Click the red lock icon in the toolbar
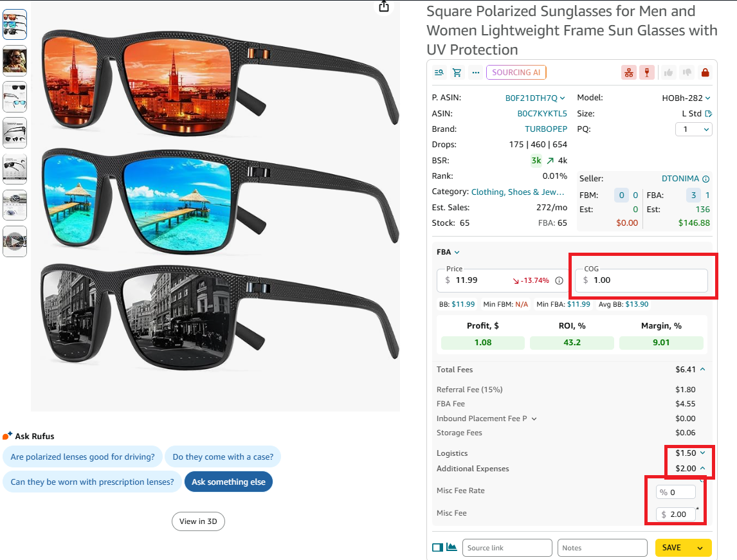737x560 pixels. click(x=705, y=72)
